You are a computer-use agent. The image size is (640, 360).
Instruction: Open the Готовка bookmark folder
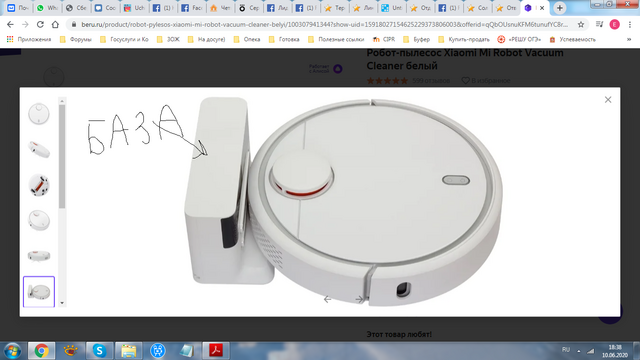click(x=284, y=40)
